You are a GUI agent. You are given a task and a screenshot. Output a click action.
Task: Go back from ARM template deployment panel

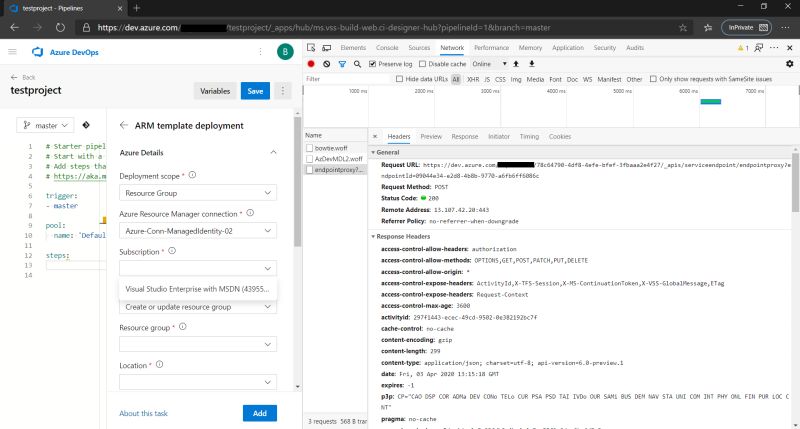[123, 125]
